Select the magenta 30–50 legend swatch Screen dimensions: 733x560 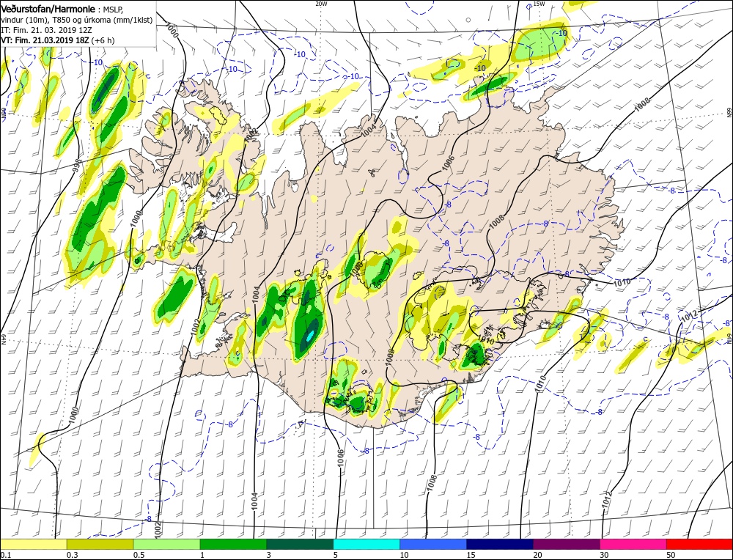pyautogui.click(x=633, y=544)
